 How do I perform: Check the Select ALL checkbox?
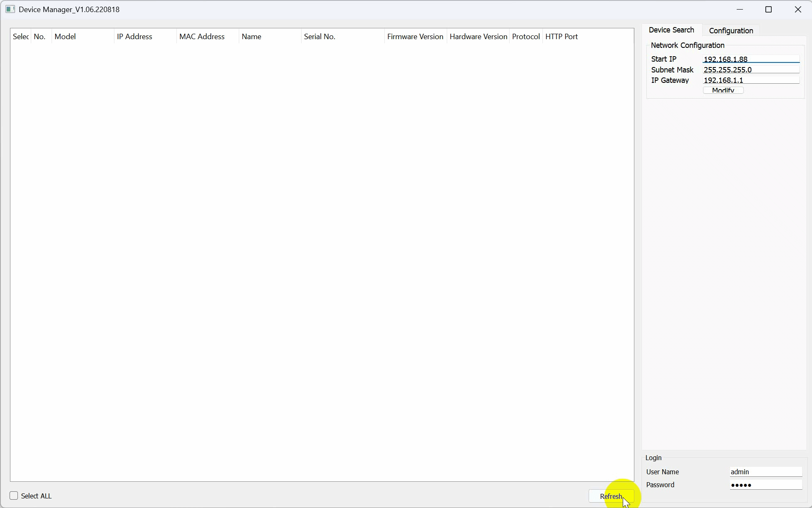coord(14,496)
